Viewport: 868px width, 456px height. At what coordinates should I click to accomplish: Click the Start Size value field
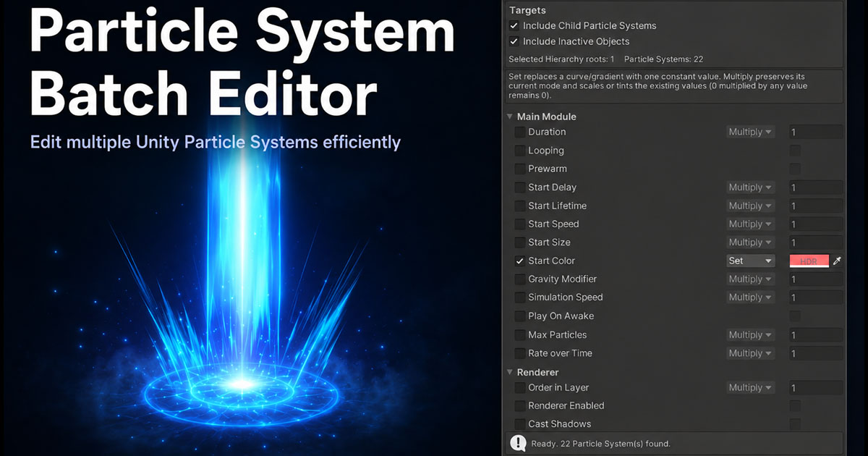tap(816, 242)
